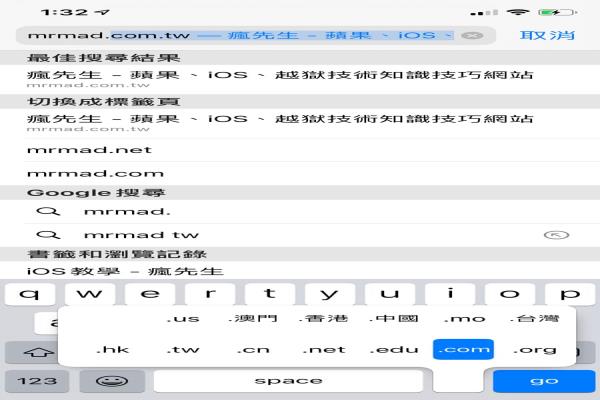
Task: Select the .中國 domain option
Action: 394,318
